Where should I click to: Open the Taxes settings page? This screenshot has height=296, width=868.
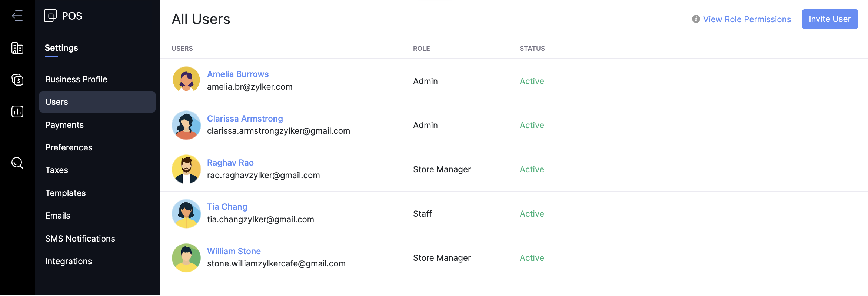click(x=57, y=170)
